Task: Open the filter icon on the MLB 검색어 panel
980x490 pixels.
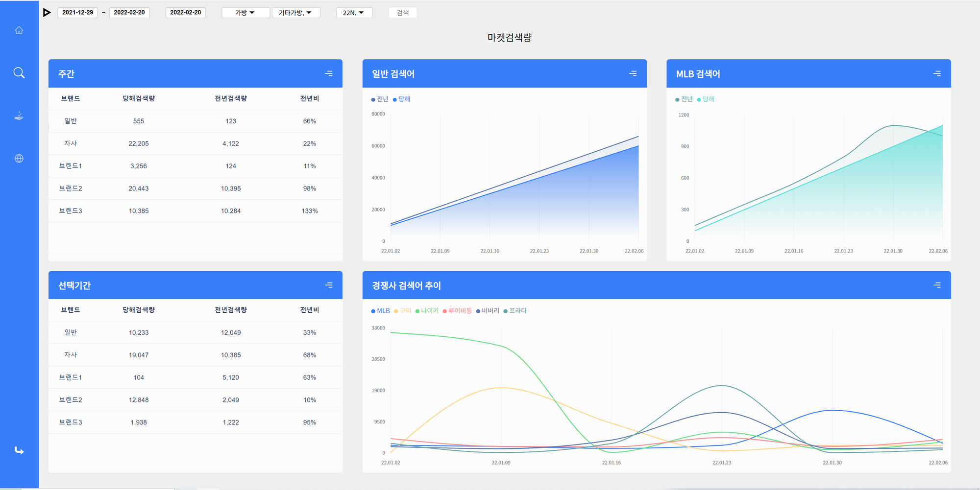Action: pos(937,73)
